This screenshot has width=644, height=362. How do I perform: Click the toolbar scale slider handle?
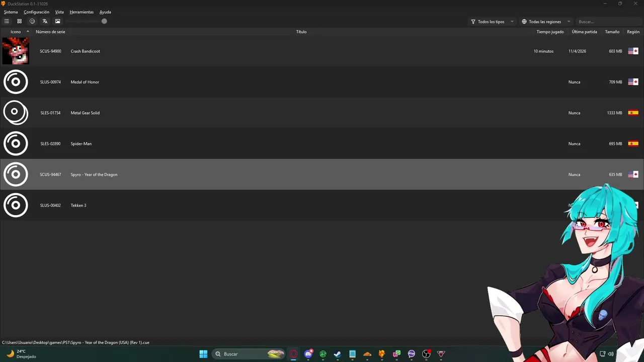click(x=104, y=21)
